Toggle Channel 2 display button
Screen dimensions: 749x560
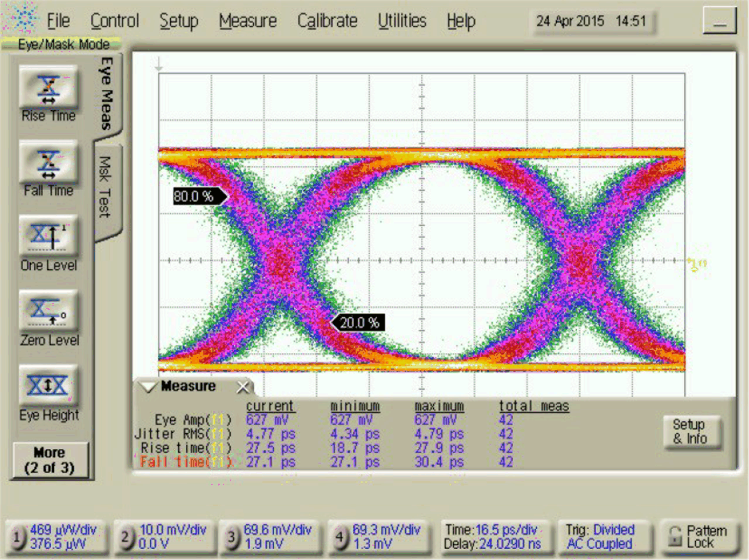pyautogui.click(x=126, y=536)
